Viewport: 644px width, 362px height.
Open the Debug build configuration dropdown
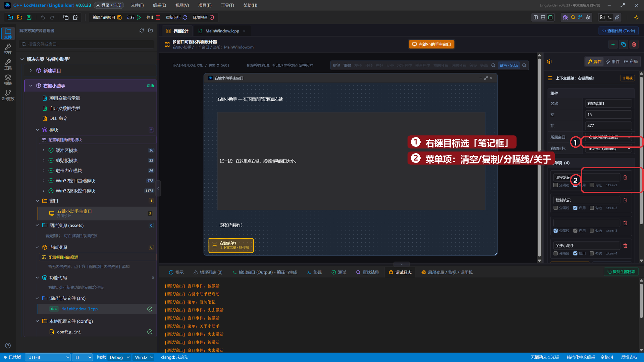pos(119,357)
